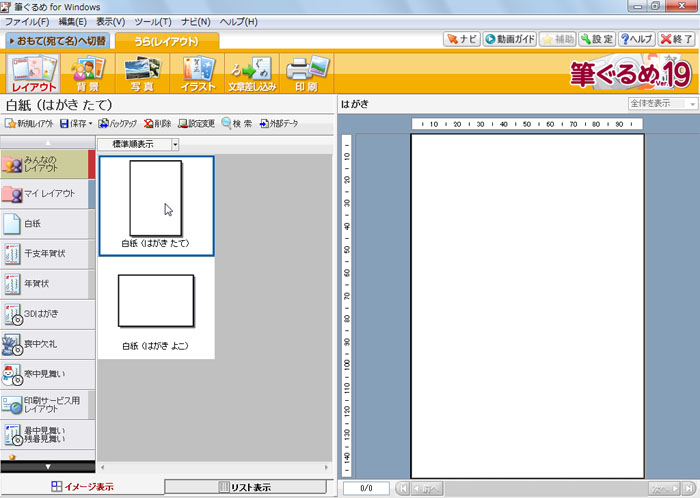This screenshot has height=498, width=700.
Task: Click the 削除 delete icon
Action: pyautogui.click(x=157, y=123)
